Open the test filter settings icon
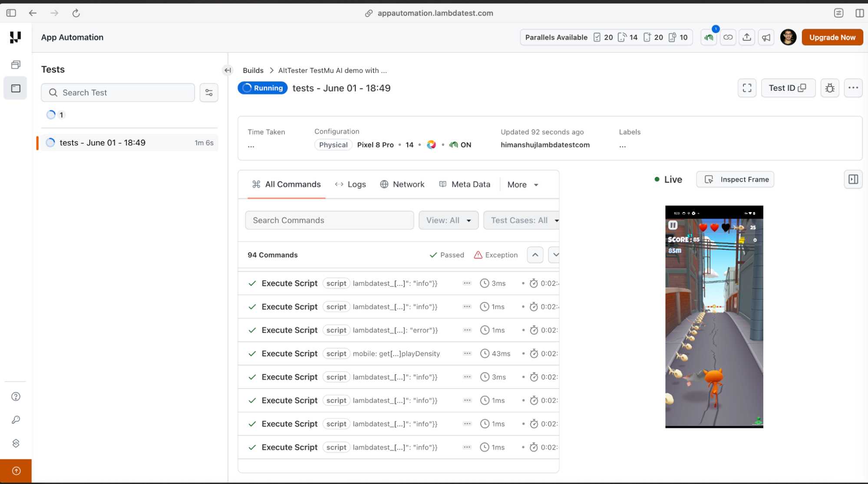The image size is (868, 484). (x=209, y=93)
